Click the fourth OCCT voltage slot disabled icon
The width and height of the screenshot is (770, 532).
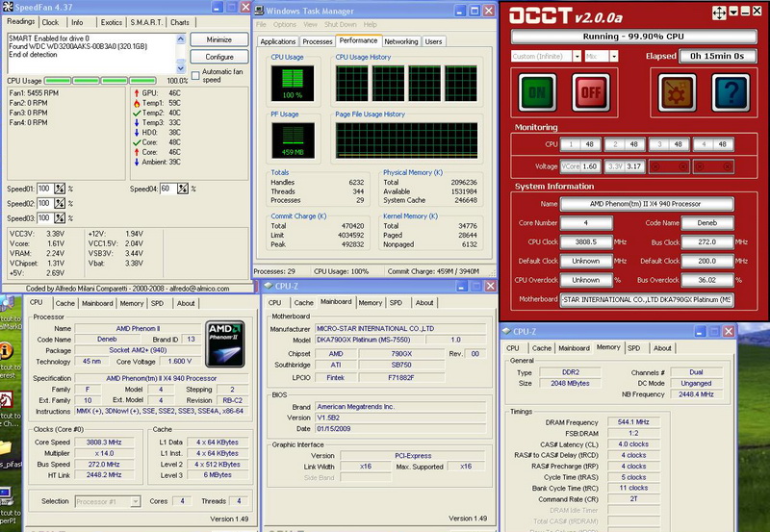coord(713,166)
